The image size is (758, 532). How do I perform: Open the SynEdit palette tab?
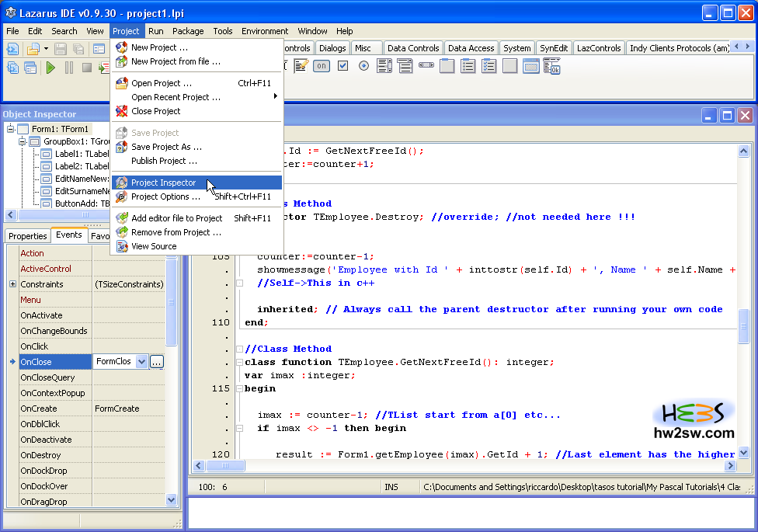554,48
